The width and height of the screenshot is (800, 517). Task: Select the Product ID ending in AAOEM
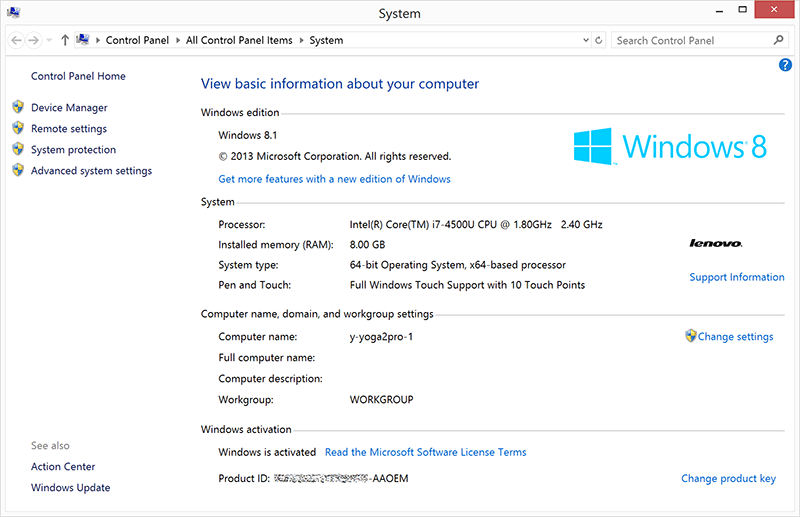tap(341, 479)
